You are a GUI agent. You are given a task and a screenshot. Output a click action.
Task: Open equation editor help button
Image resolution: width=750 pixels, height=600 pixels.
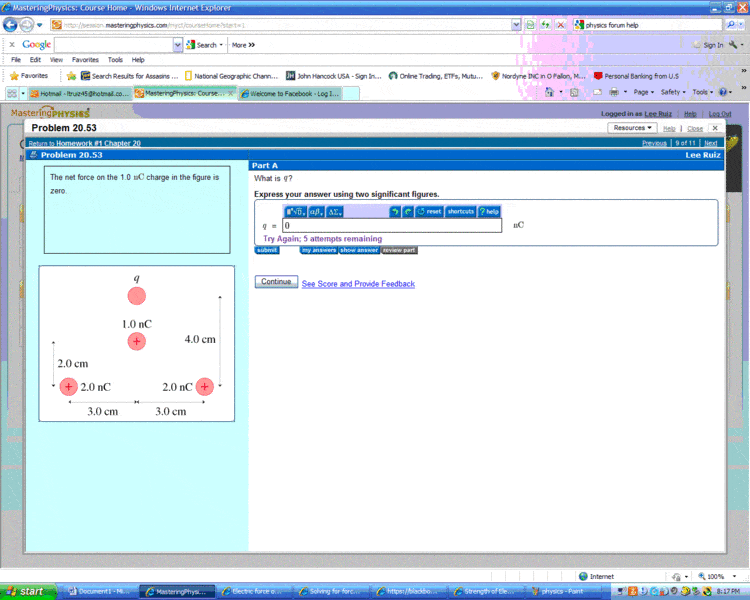tap(489, 212)
